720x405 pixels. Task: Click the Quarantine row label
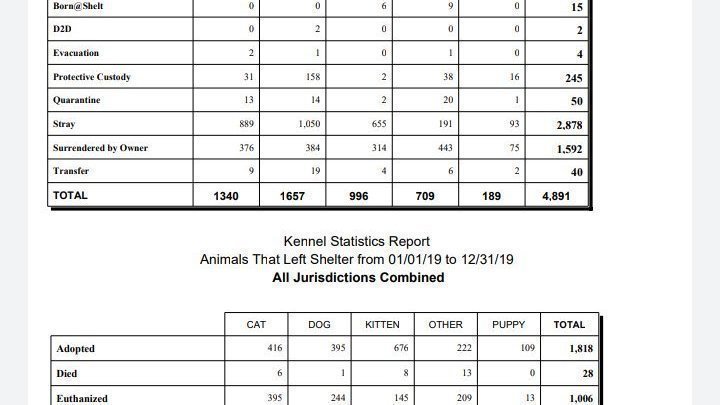pos(76,100)
